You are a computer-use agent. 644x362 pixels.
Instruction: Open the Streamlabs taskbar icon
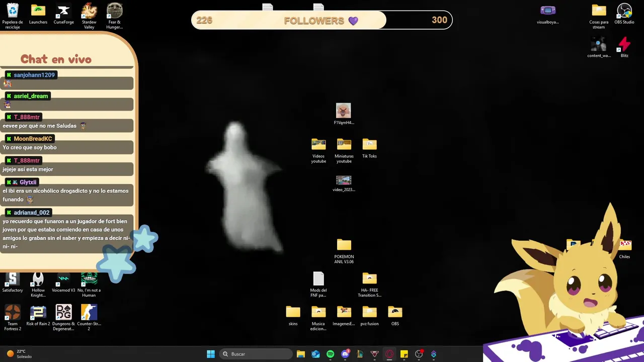[x=433, y=354]
